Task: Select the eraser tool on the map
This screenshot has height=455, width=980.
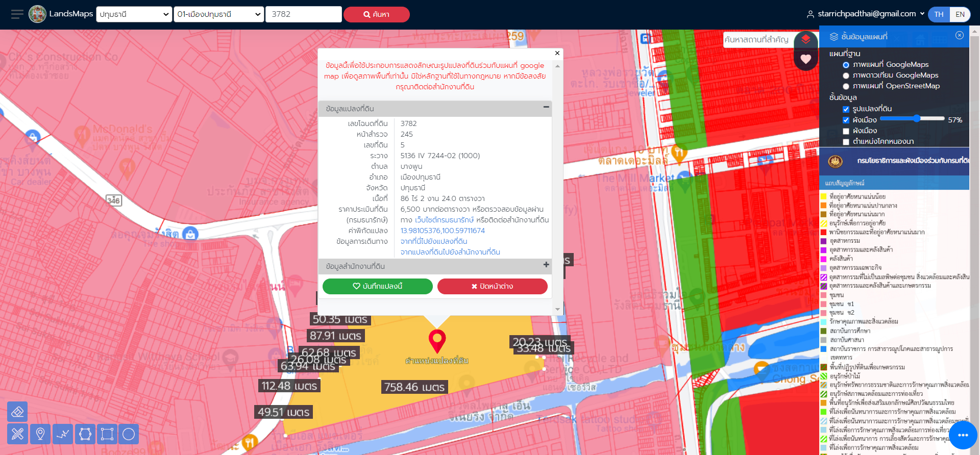Action: [17, 412]
